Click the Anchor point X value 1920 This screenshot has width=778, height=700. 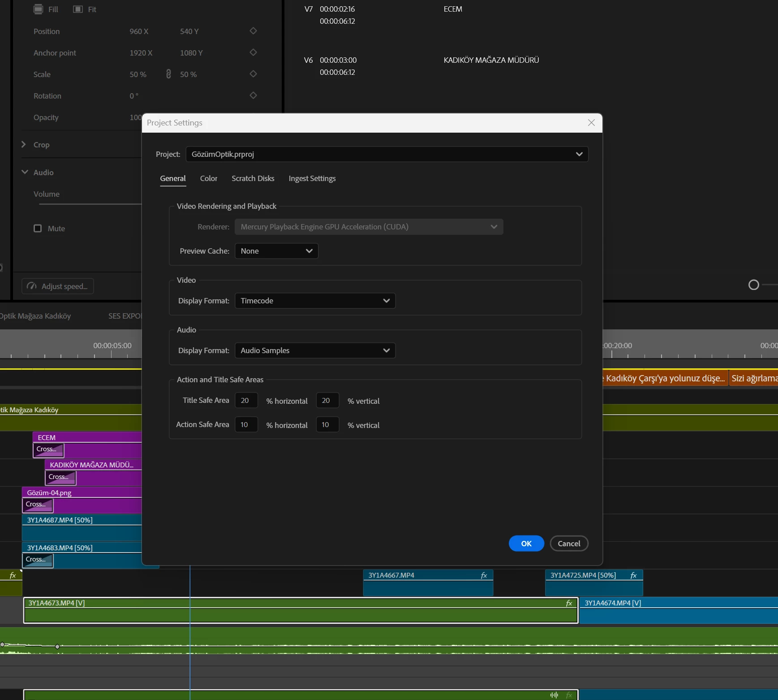tap(141, 53)
